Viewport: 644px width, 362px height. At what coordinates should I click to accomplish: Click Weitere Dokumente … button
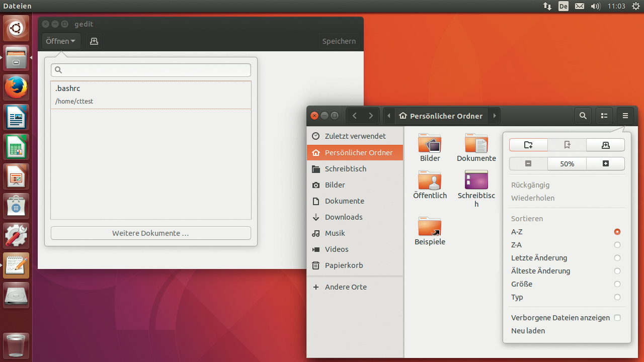[151, 233]
